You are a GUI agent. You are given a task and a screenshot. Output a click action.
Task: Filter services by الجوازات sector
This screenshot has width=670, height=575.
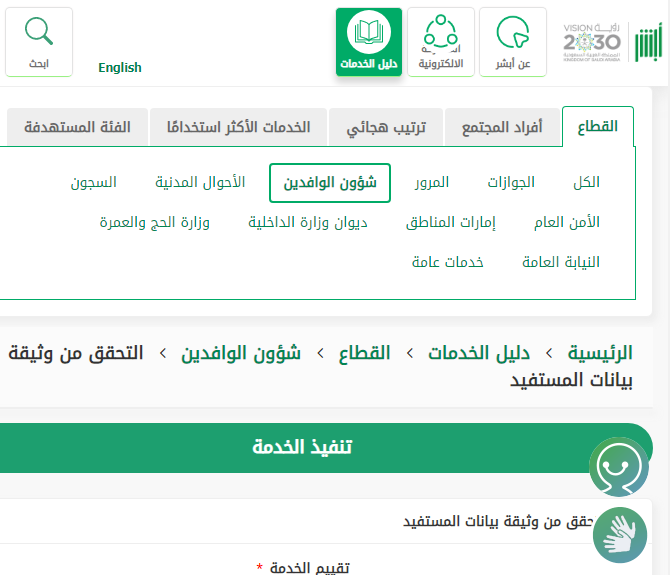coord(511,182)
